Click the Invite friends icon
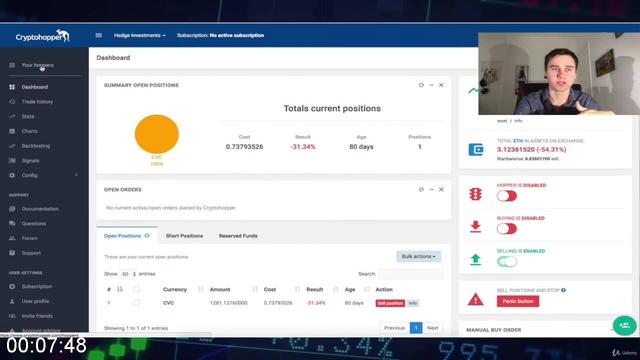This screenshot has height=360, width=640. (12, 316)
